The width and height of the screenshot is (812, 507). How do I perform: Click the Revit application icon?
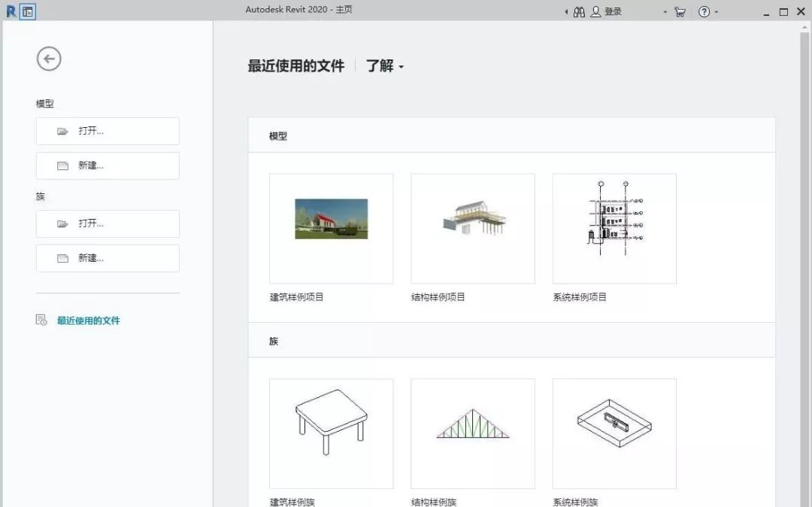pyautogui.click(x=10, y=11)
